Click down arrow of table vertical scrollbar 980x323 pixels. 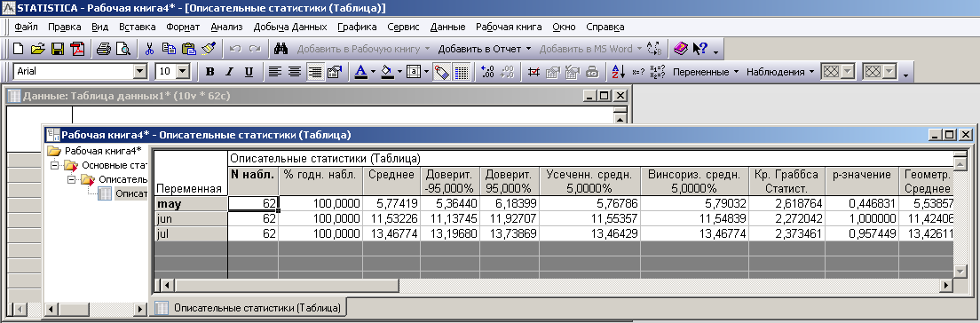[960, 272]
